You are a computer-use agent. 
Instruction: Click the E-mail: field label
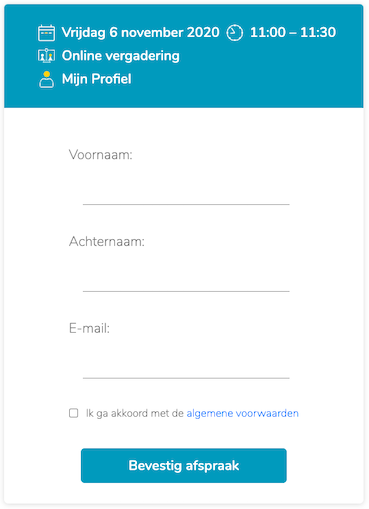pos(89,329)
